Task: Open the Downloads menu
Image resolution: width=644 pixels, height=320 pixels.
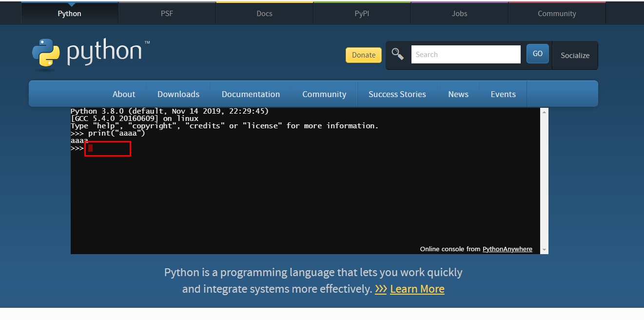Action: [178, 94]
